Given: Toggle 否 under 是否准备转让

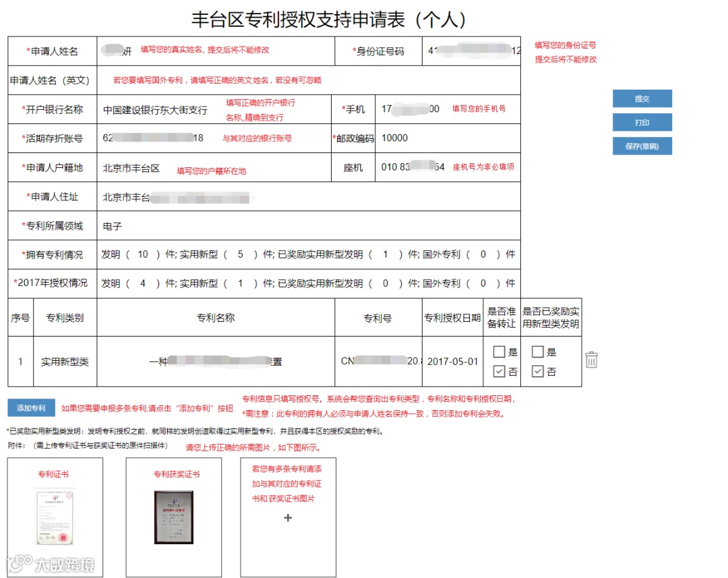Looking at the screenshot, I should (x=499, y=371).
